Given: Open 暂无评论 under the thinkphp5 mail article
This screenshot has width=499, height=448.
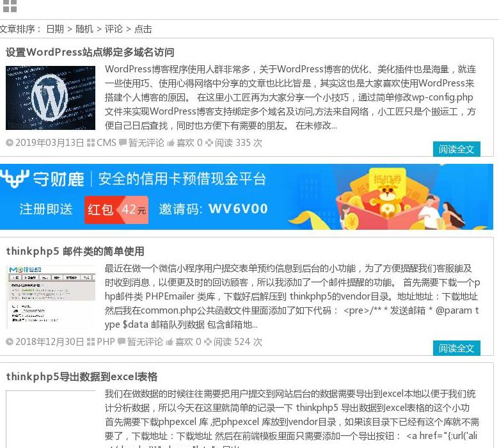Looking at the screenshot, I should point(145,342).
